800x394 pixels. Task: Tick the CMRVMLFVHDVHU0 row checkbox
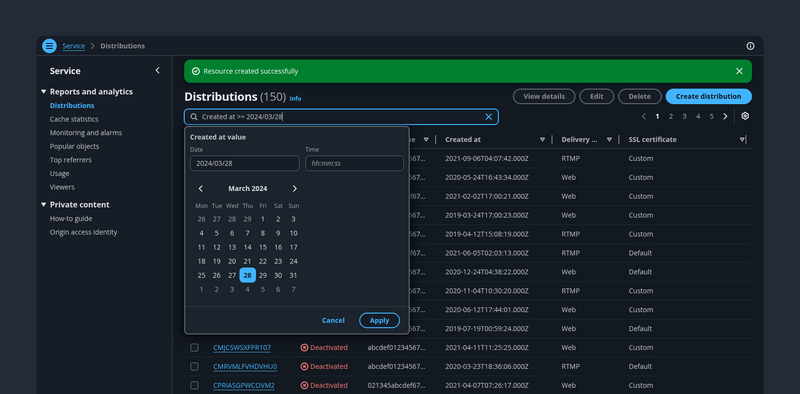pos(194,366)
